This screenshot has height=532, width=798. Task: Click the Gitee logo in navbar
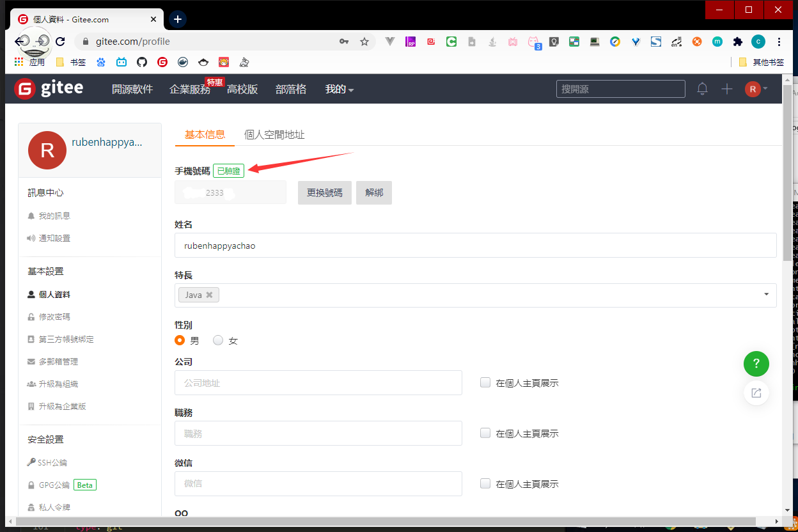click(x=49, y=89)
